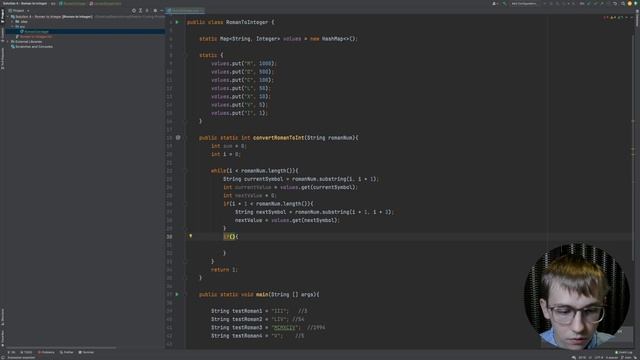Open the TODO tool window tab

click(x=27, y=352)
